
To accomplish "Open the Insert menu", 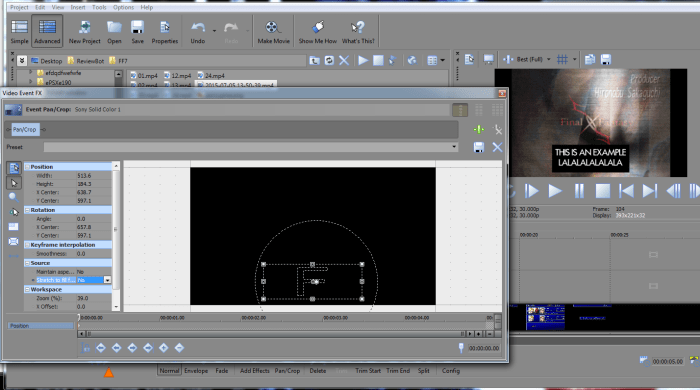I will pos(78,7).
